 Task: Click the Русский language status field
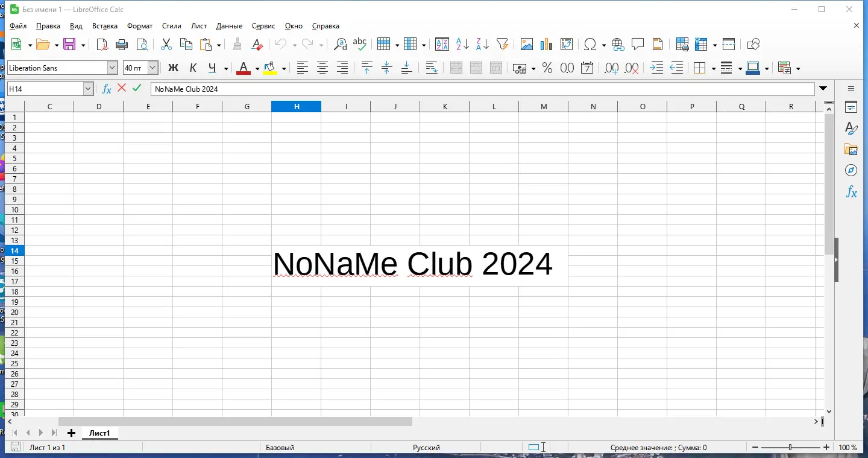426,448
